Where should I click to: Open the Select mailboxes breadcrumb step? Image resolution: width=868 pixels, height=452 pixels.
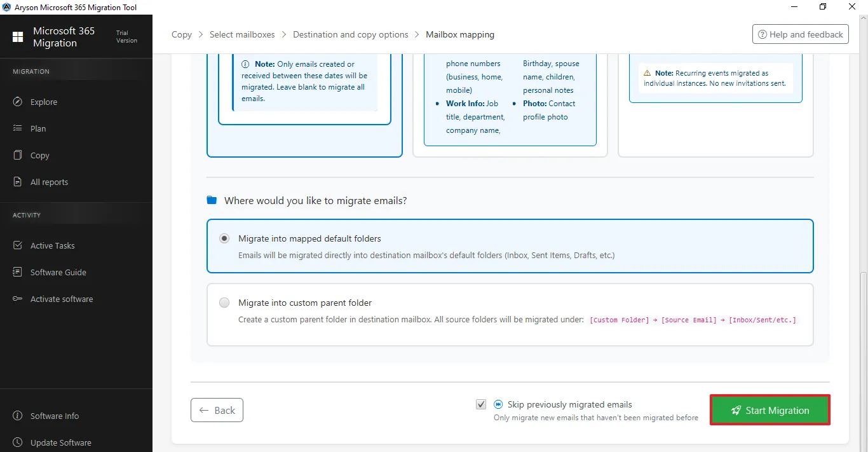(x=242, y=34)
